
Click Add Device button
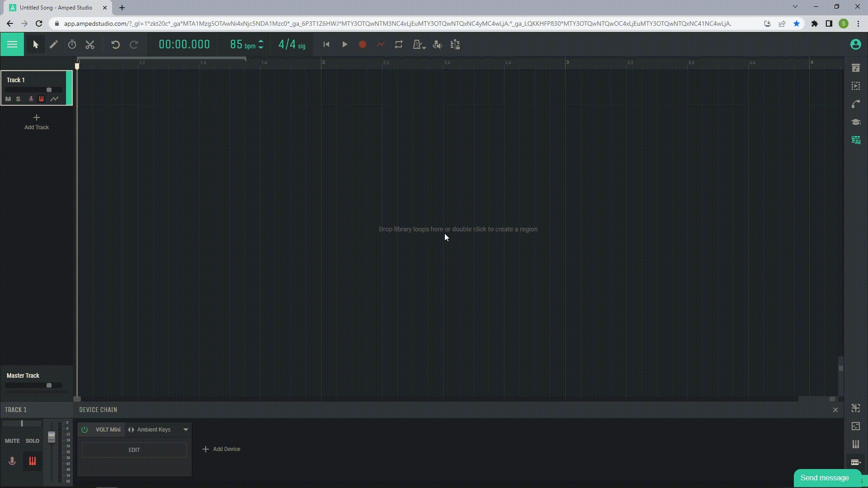click(221, 449)
